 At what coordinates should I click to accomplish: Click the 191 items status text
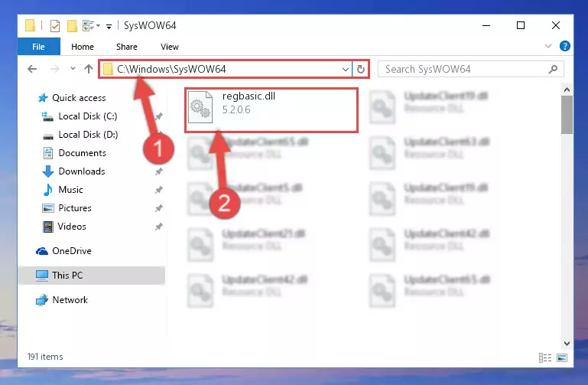click(45, 357)
